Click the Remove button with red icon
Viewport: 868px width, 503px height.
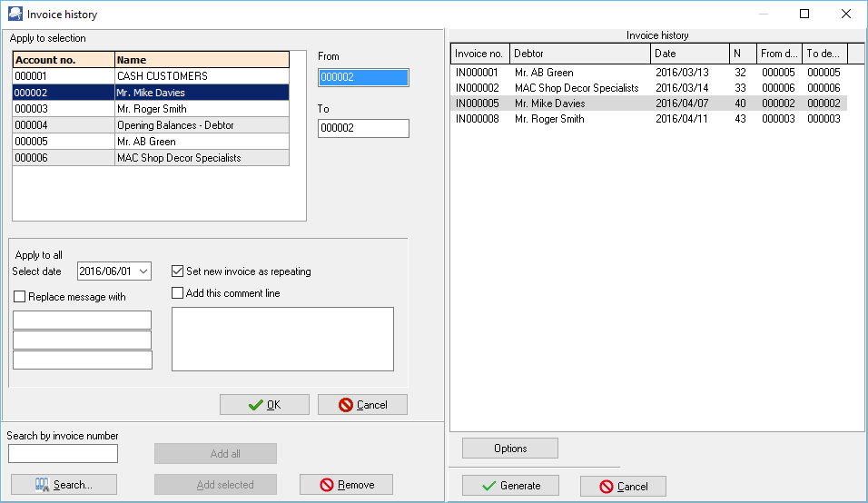[346, 485]
